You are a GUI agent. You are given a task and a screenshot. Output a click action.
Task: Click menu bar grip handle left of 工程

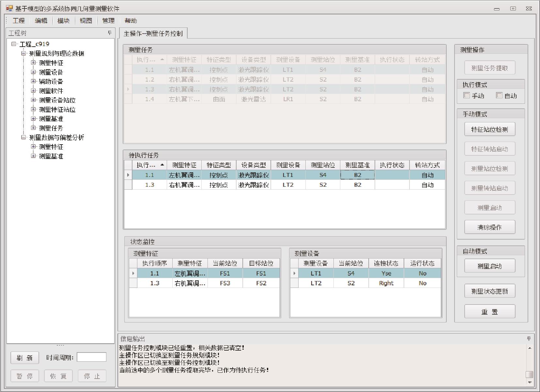click(7, 21)
